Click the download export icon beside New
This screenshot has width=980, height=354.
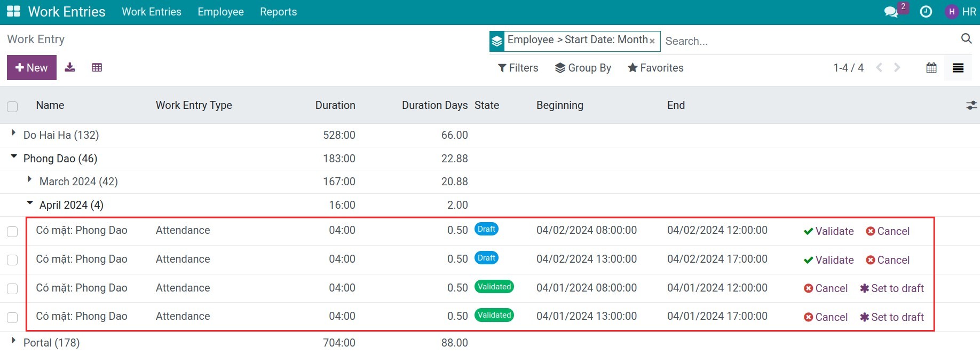point(70,67)
